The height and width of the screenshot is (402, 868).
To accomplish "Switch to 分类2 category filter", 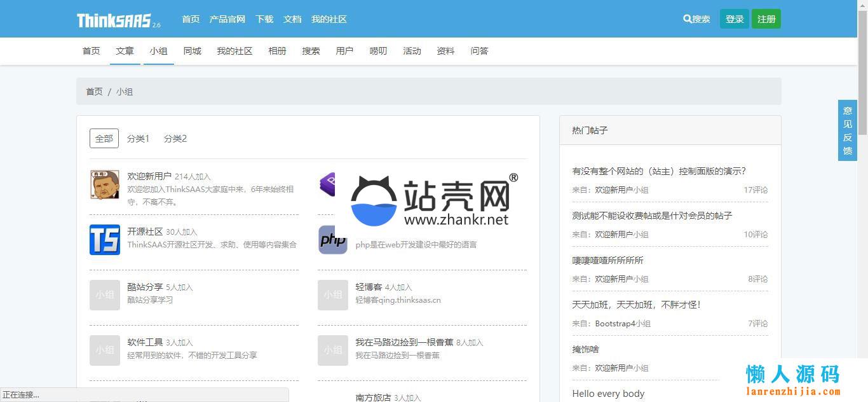I will [175, 138].
